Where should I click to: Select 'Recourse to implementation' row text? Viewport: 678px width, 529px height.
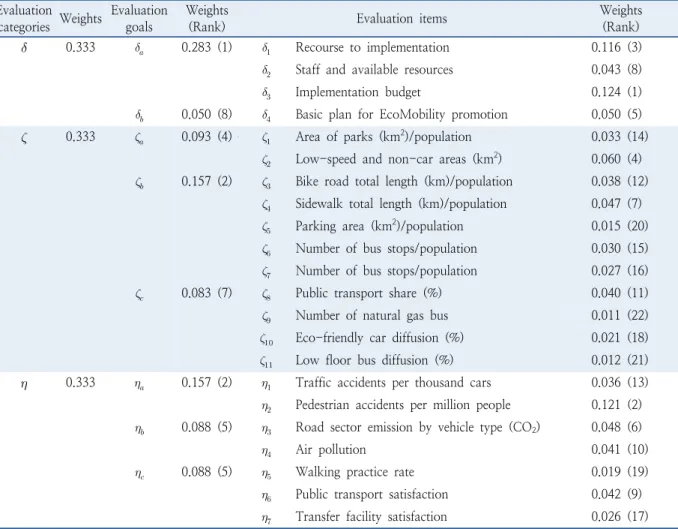tap(372, 47)
